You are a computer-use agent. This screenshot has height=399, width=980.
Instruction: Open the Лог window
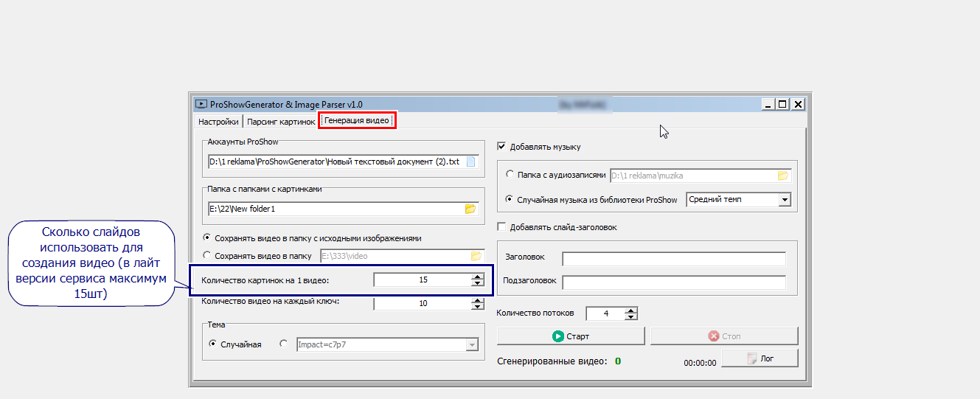coord(760,358)
